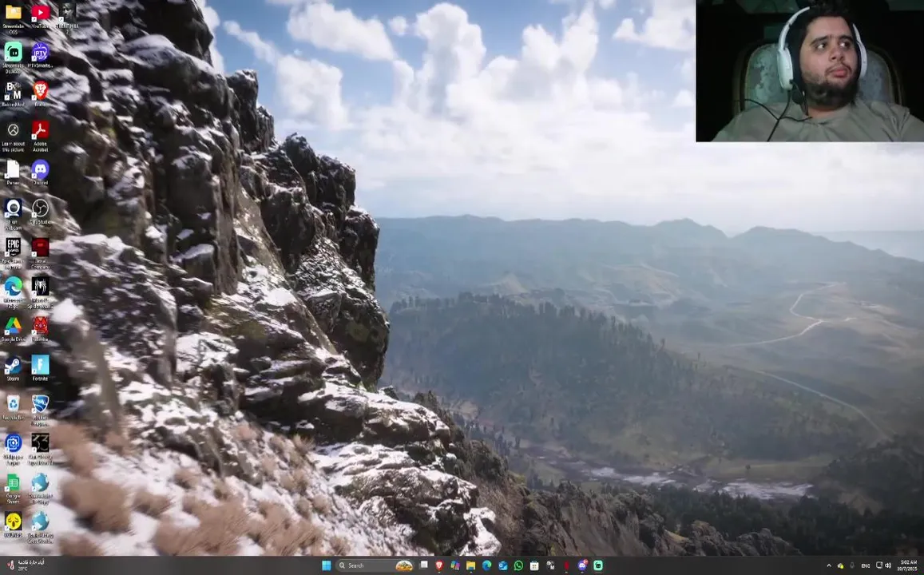The width and height of the screenshot is (924, 575).
Task: Open the Epic Games Launcher desktop icon
Action: (13, 253)
